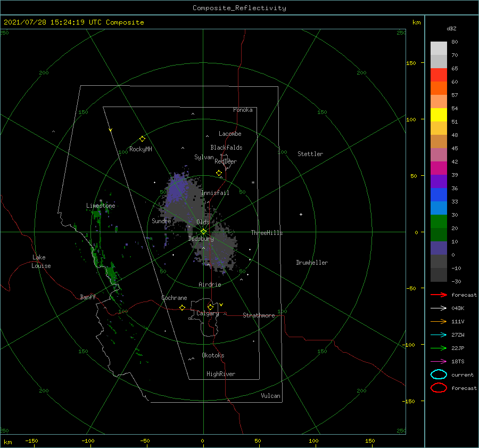Click the RockyMH label
479x448 pixels.
coord(141,149)
